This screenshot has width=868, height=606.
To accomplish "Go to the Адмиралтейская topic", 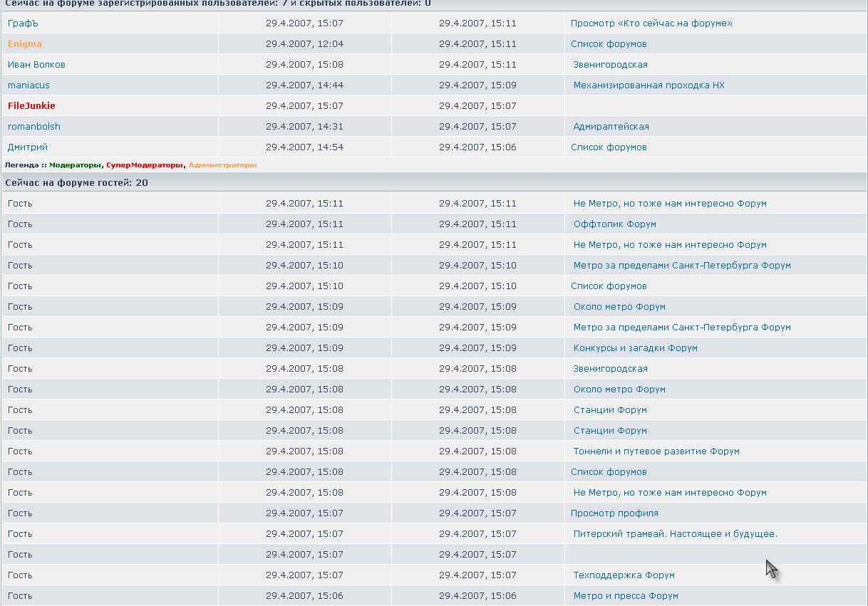I will click(x=611, y=127).
